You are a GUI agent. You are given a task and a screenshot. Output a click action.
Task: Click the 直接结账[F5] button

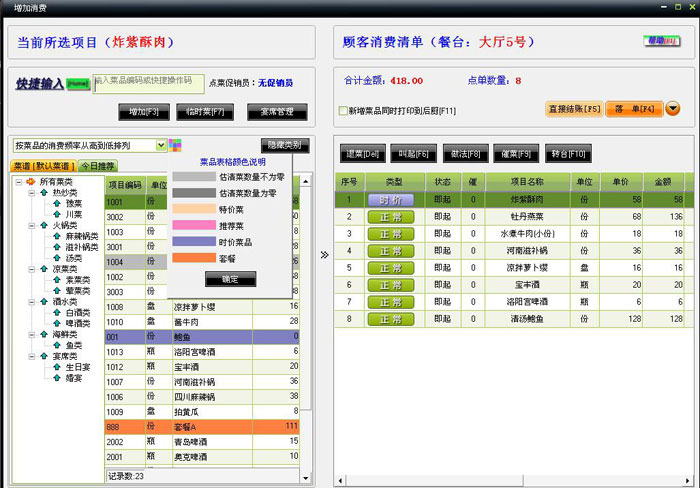coord(573,109)
